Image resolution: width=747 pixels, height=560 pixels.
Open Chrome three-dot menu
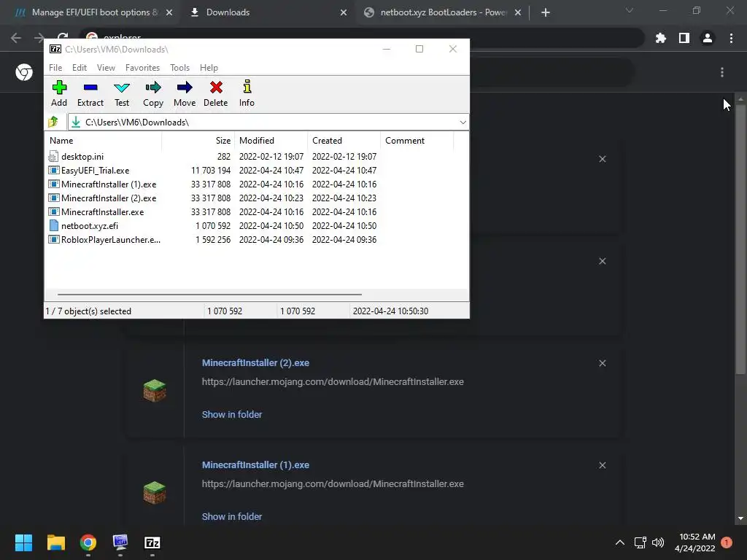point(731,38)
